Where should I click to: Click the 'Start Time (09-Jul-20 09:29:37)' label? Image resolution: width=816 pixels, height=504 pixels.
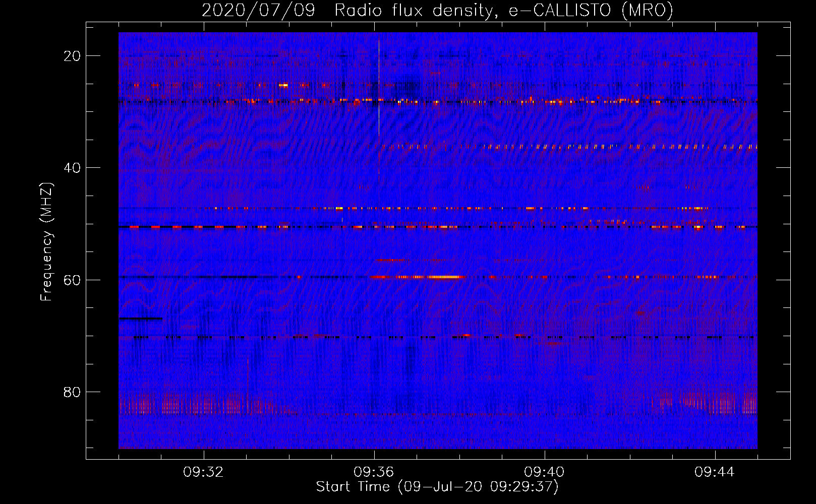coord(437,487)
